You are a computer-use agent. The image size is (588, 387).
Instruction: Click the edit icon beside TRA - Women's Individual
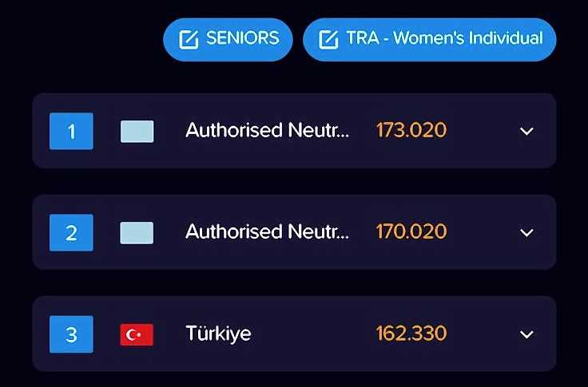point(328,39)
